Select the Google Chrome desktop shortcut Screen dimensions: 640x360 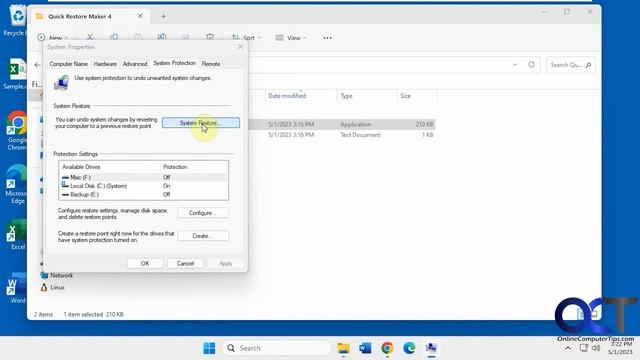[16, 131]
